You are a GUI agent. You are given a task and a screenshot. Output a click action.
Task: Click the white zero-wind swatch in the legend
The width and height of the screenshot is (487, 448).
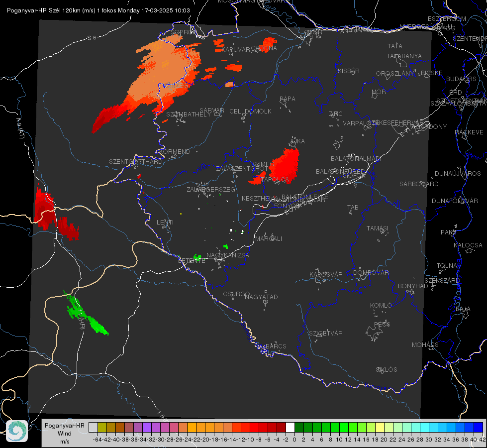(290, 427)
